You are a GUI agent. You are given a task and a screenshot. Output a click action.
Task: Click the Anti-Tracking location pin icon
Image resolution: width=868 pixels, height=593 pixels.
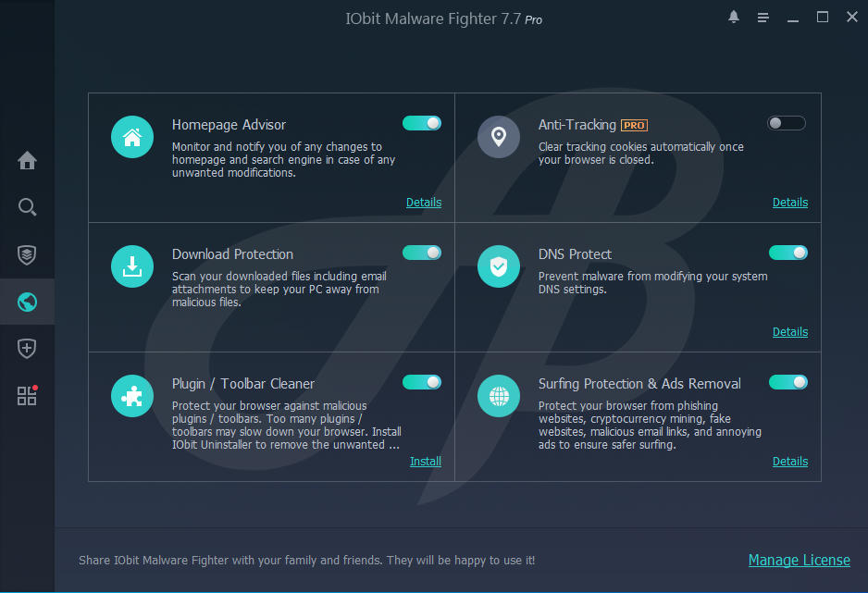pyautogui.click(x=499, y=137)
